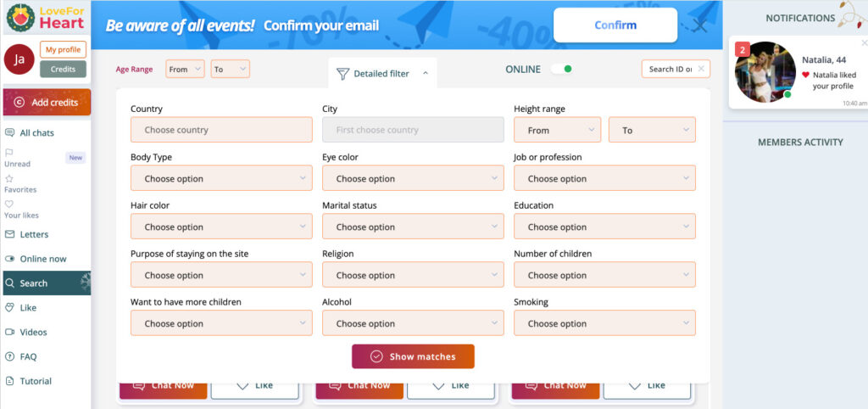The image size is (868, 409).
Task: Open the Marital status dropdown
Action: tap(413, 227)
